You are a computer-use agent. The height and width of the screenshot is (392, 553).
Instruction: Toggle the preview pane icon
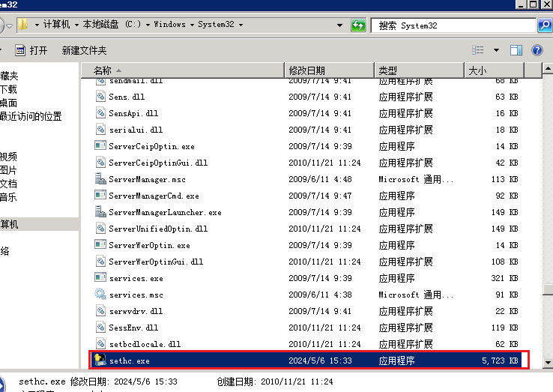coord(516,50)
